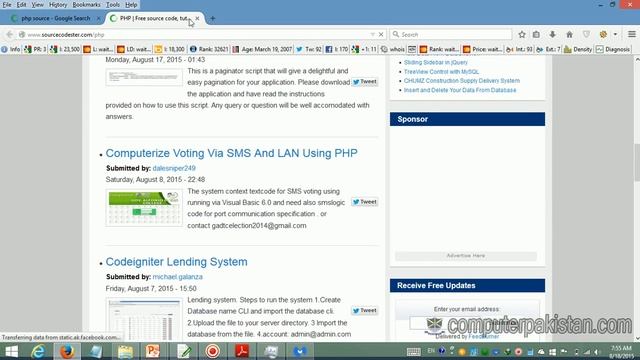640x360 pixels.
Task: Click the sourcecodester.com address bar
Action: [196, 35]
